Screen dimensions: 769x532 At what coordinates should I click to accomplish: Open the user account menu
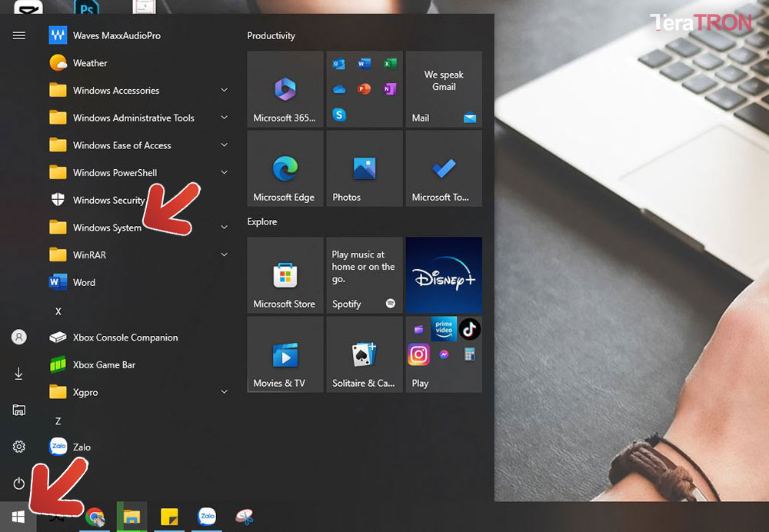[18, 337]
